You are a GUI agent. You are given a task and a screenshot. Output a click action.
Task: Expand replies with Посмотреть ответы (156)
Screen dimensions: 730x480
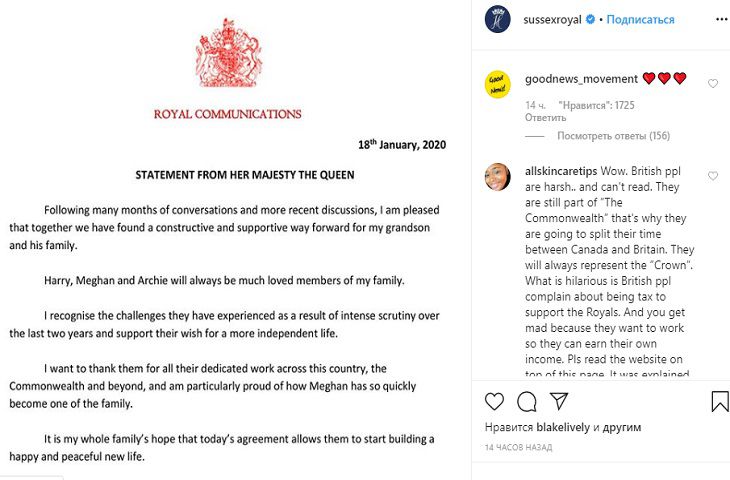(x=613, y=136)
